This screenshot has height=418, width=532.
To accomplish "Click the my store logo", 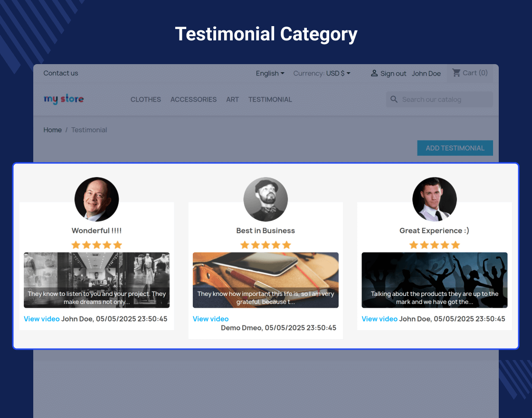I will click(64, 99).
